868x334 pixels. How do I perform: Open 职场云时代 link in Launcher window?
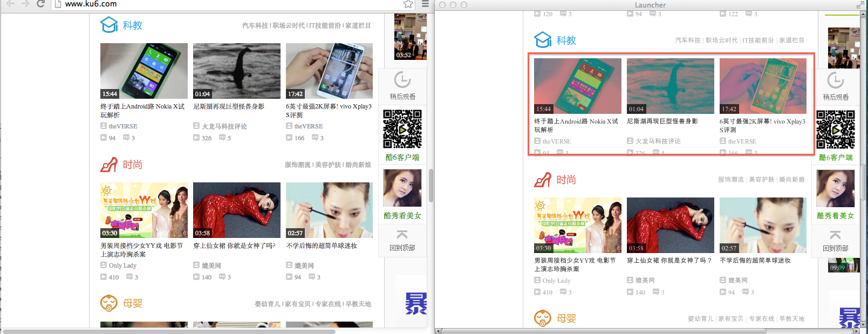721,40
